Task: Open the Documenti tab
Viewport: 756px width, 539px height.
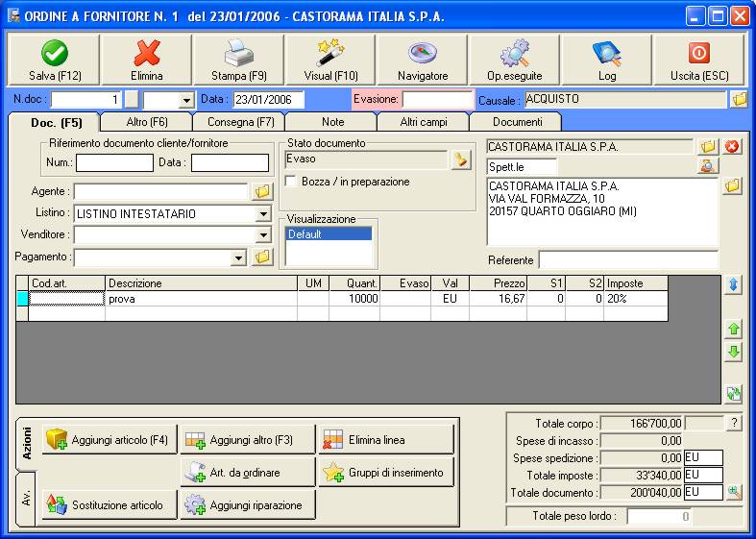Action: (x=518, y=122)
